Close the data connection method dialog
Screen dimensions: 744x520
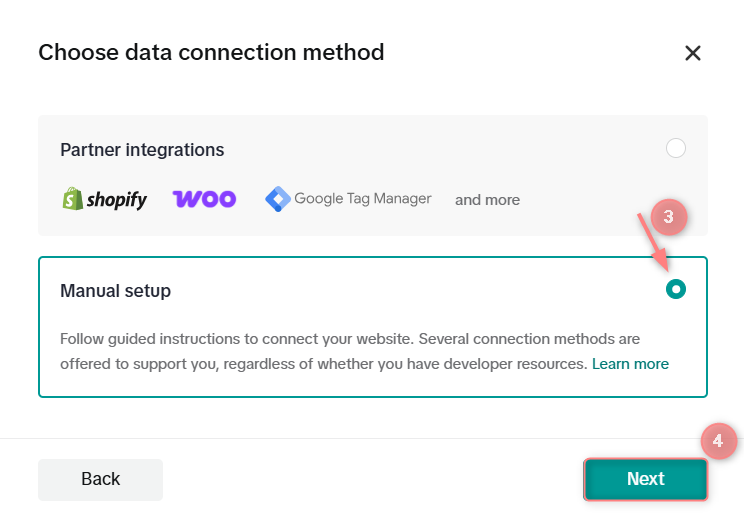(693, 53)
